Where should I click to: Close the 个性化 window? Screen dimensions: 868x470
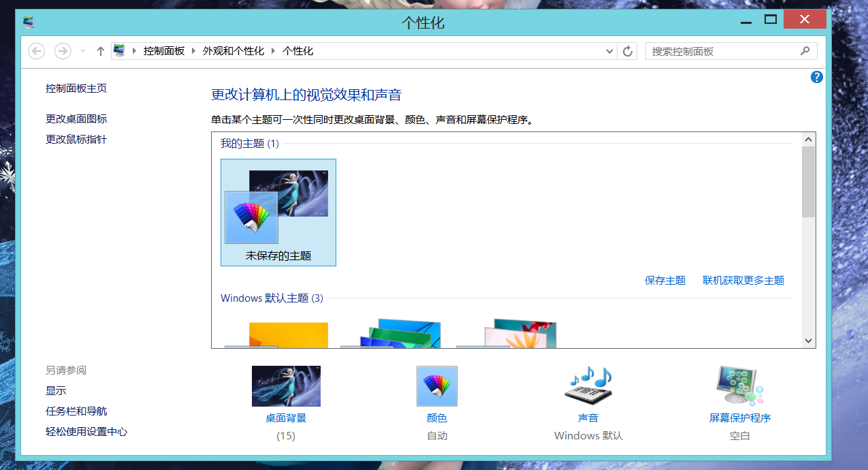(805, 20)
